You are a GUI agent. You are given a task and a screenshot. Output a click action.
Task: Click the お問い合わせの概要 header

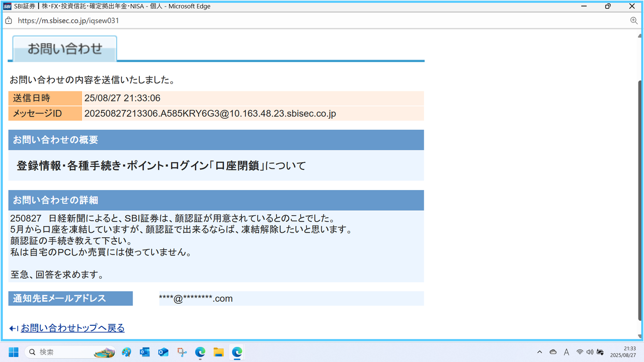[216, 140]
